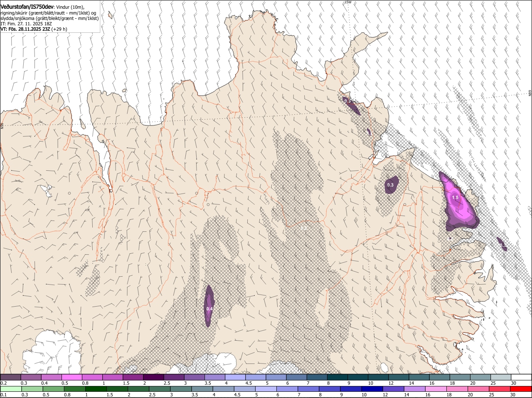This screenshot has width=532, height=398.
Task: Click the slydda/snjókoma legend description line
Action: [x=49, y=18]
